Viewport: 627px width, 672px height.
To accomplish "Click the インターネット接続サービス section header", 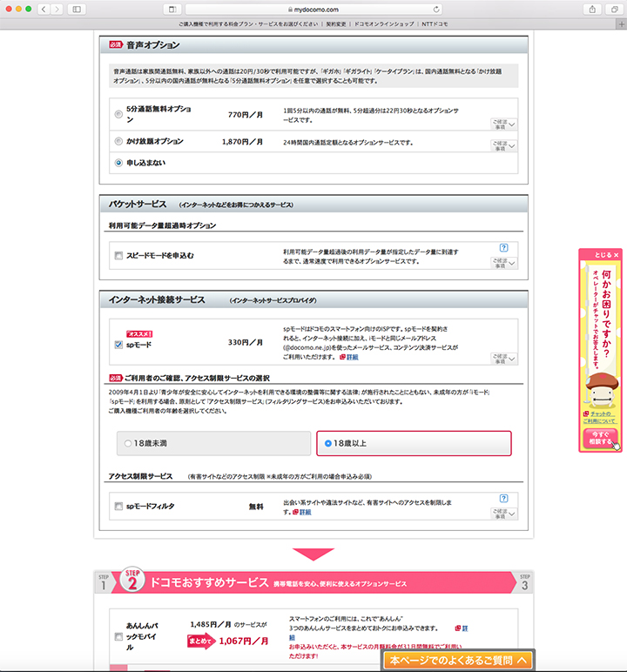I will (x=313, y=299).
